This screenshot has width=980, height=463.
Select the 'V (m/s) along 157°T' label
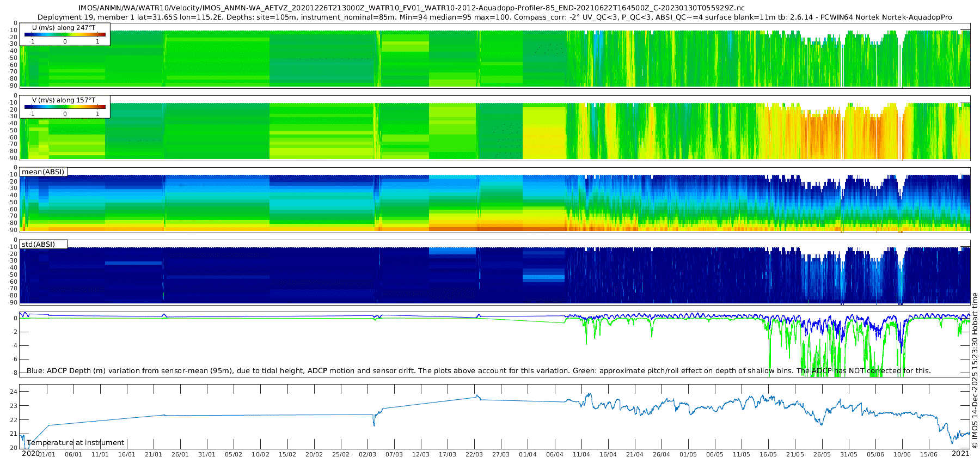click(x=64, y=100)
